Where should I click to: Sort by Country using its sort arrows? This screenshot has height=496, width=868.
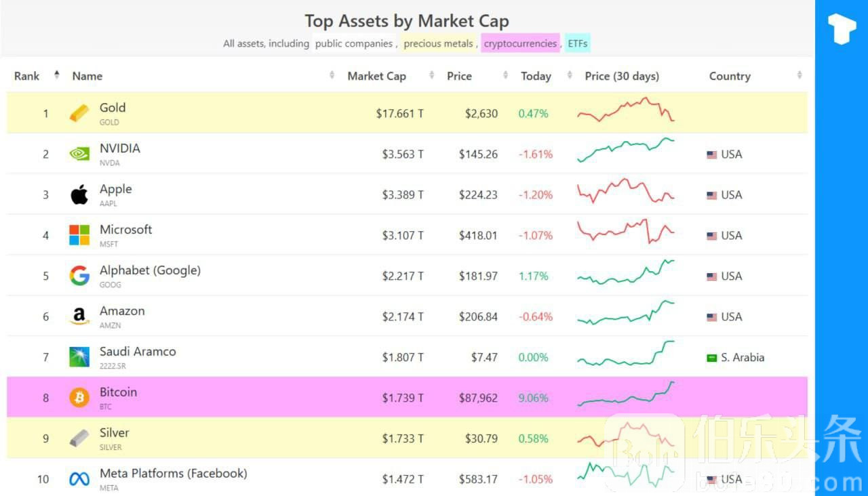coord(800,75)
